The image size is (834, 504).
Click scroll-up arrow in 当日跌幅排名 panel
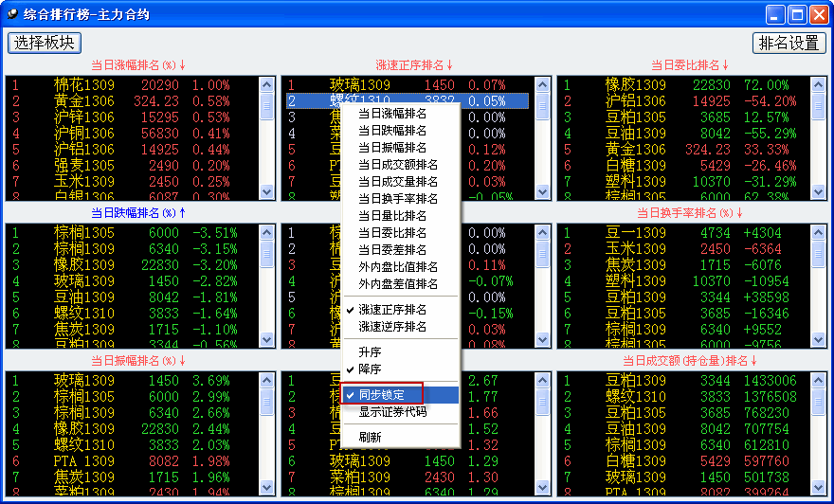click(x=266, y=232)
